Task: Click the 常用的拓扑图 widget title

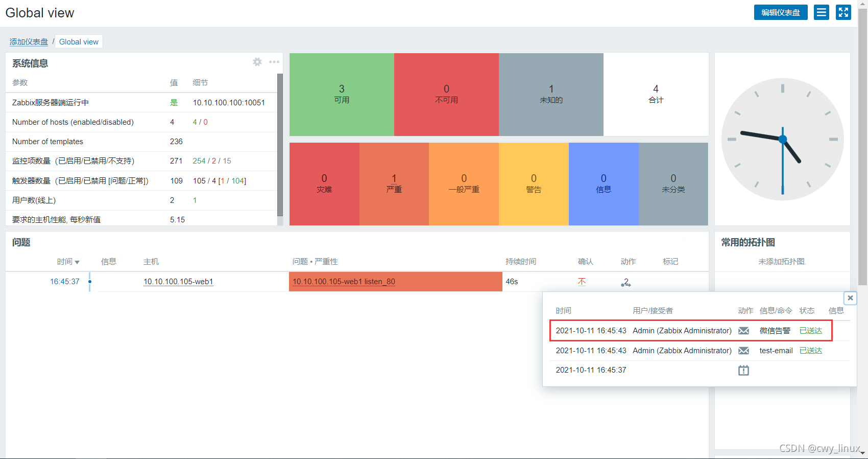Action: click(748, 242)
